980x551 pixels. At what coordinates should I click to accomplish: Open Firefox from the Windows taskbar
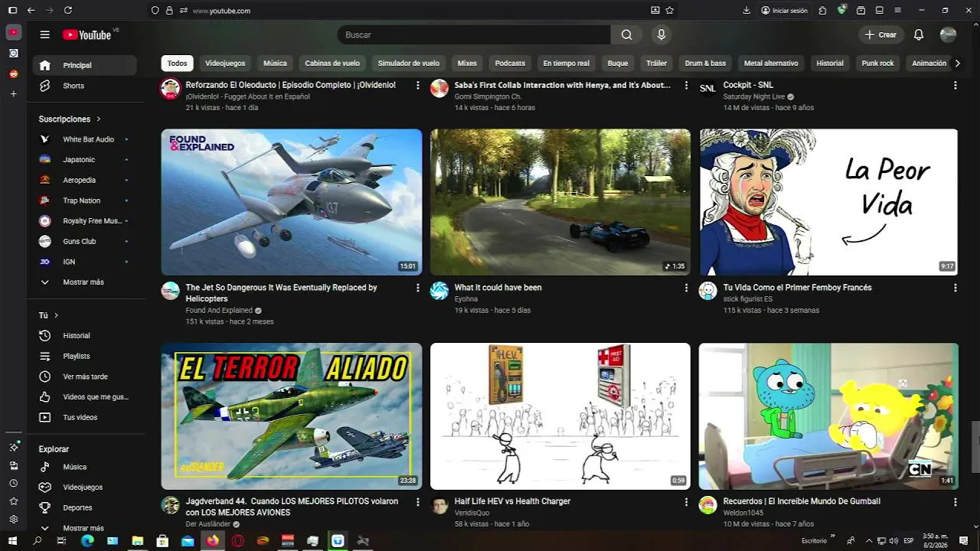click(212, 541)
